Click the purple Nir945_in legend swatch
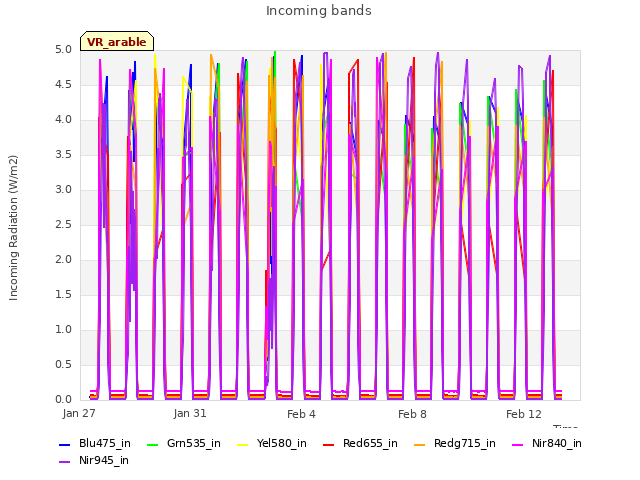Viewport: 640px width, 480px height. pyautogui.click(x=64, y=462)
